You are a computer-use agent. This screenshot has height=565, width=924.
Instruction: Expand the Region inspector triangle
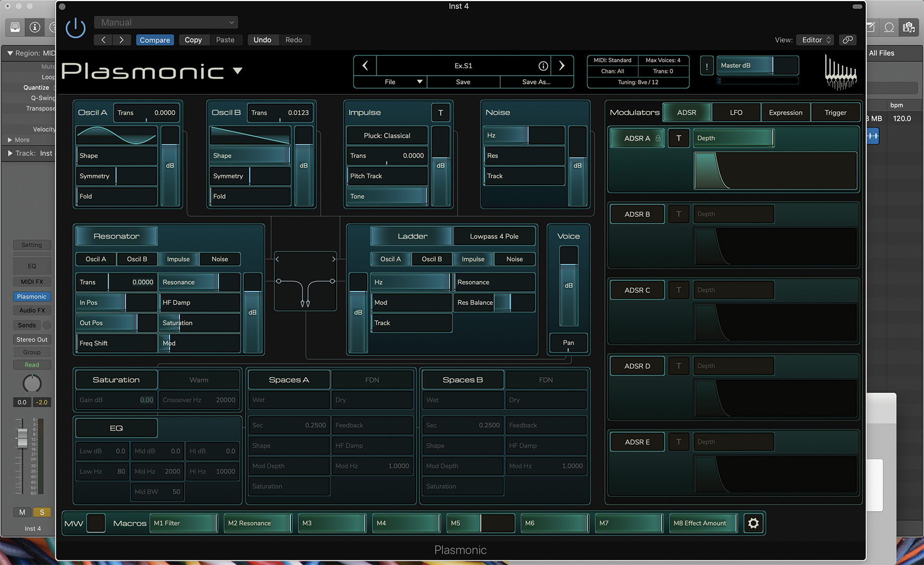pos(10,53)
